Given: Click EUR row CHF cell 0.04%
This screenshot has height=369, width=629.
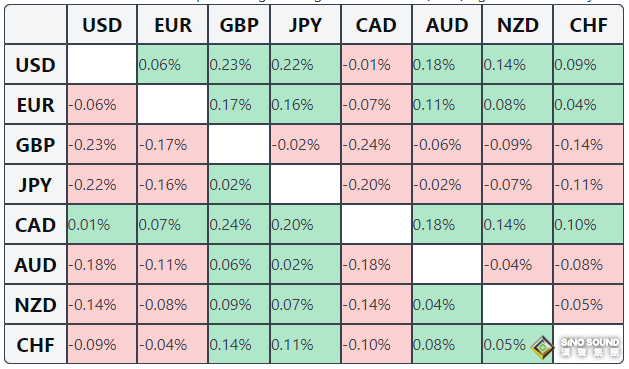Looking at the screenshot, I should point(588,105).
